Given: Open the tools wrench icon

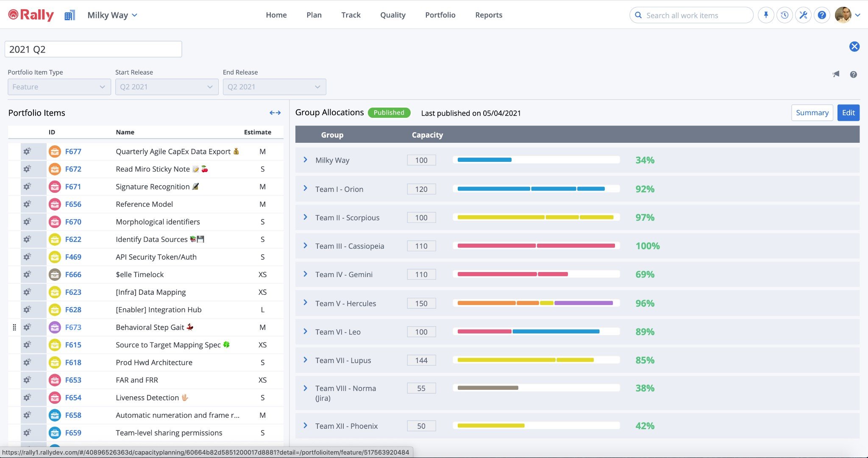Looking at the screenshot, I should click(803, 15).
